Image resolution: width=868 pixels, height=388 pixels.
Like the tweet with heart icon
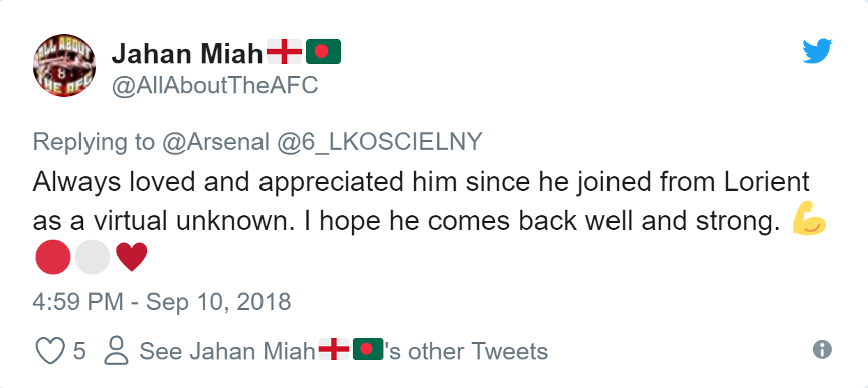50,350
